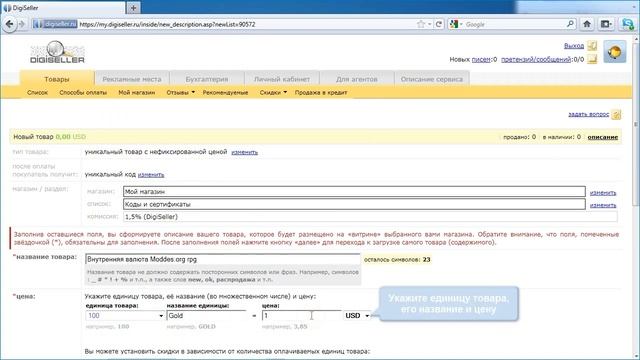The height and width of the screenshot is (360, 640).
Task: Reload the page with the refresh icon
Action: [x=439, y=24]
